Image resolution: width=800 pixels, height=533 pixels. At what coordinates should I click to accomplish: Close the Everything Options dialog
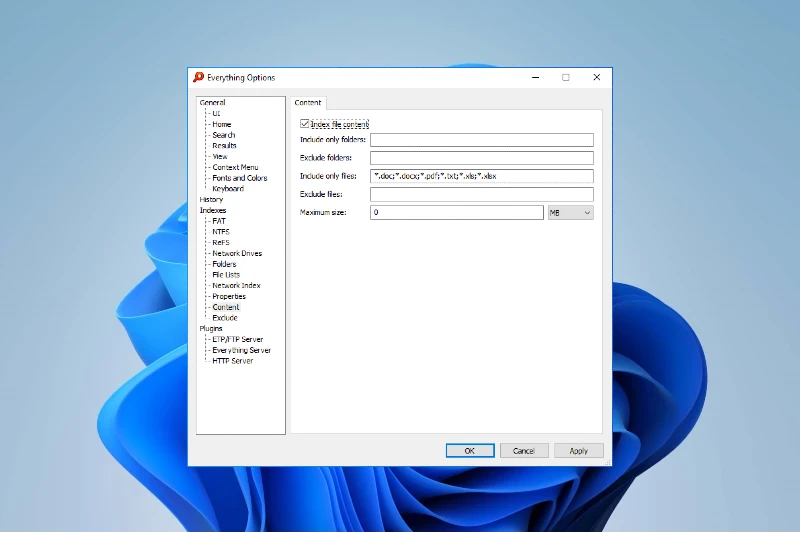coord(596,77)
